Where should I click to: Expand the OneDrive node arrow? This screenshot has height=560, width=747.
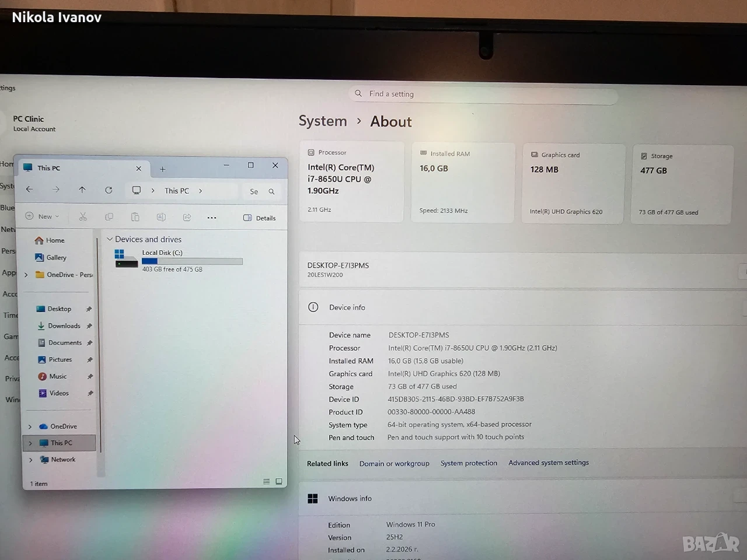coord(30,426)
